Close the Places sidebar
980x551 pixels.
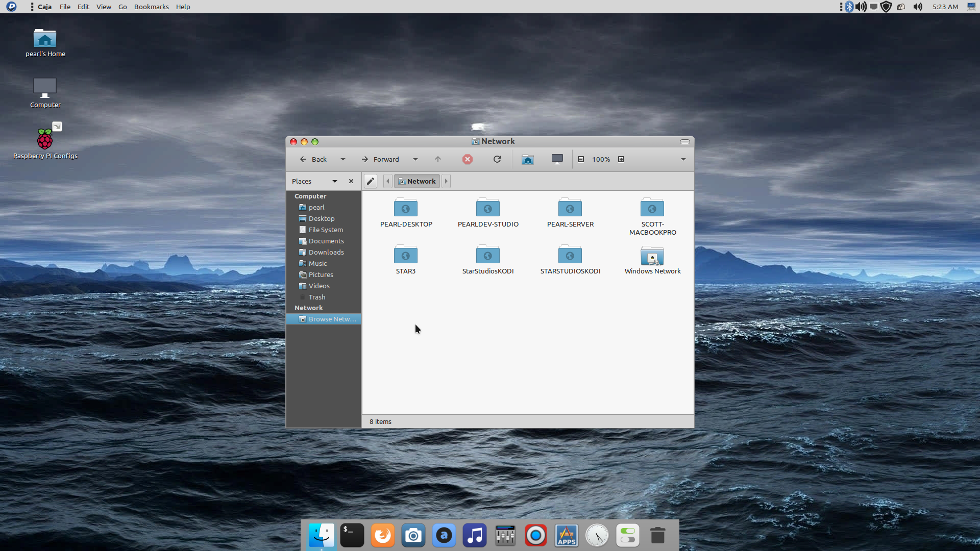click(351, 181)
